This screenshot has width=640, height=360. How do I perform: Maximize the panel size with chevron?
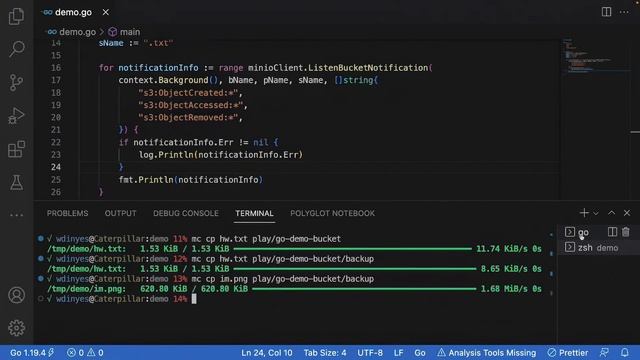click(611, 213)
